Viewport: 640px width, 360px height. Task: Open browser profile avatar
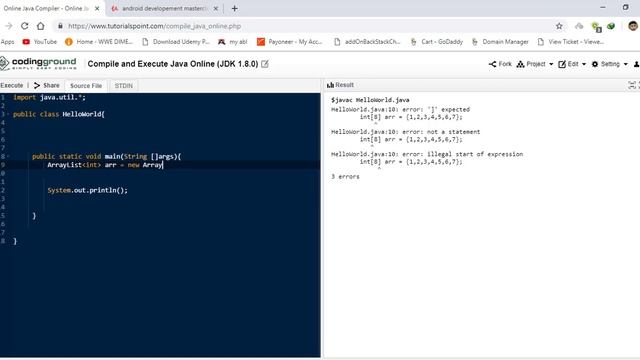coord(633,26)
